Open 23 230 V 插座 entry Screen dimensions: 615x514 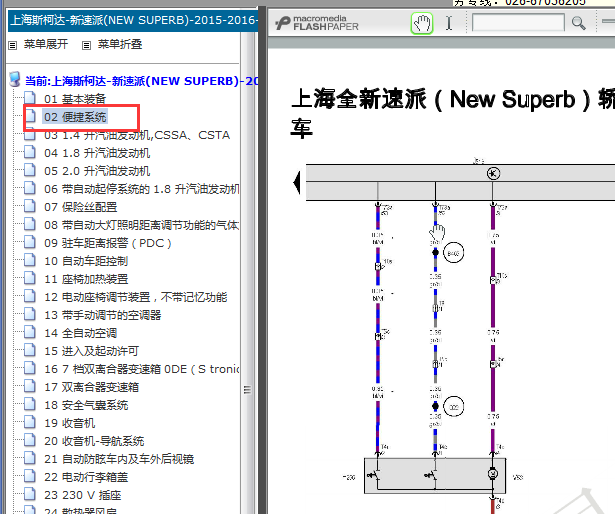point(82,496)
